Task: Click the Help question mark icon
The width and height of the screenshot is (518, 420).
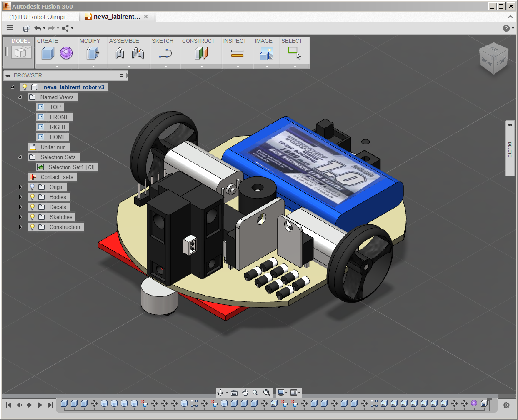Action: pyautogui.click(x=506, y=28)
